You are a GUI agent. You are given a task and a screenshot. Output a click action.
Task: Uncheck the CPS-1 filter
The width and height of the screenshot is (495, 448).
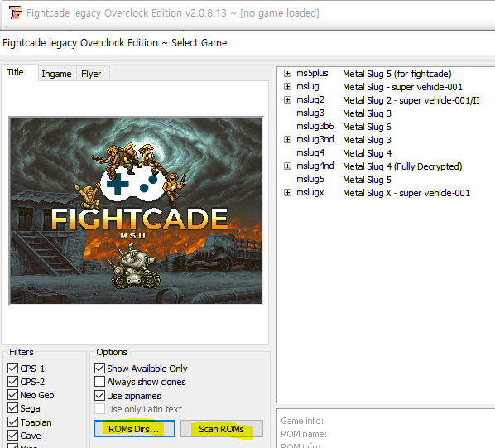click(x=13, y=368)
